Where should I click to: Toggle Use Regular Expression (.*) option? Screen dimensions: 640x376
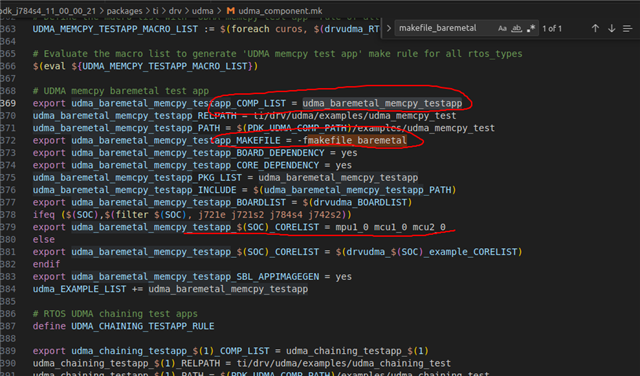click(x=531, y=28)
